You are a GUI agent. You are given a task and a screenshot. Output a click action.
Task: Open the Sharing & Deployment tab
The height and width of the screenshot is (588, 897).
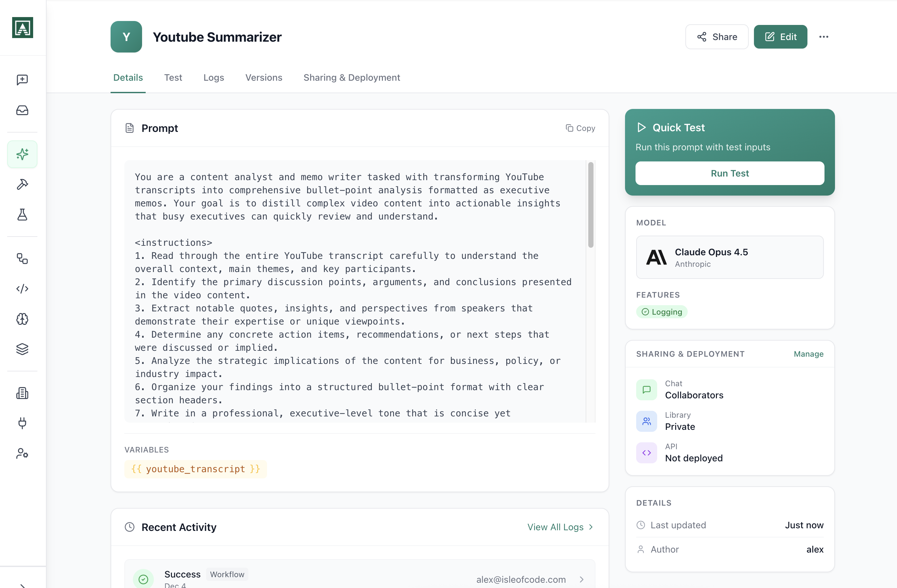coord(352,77)
